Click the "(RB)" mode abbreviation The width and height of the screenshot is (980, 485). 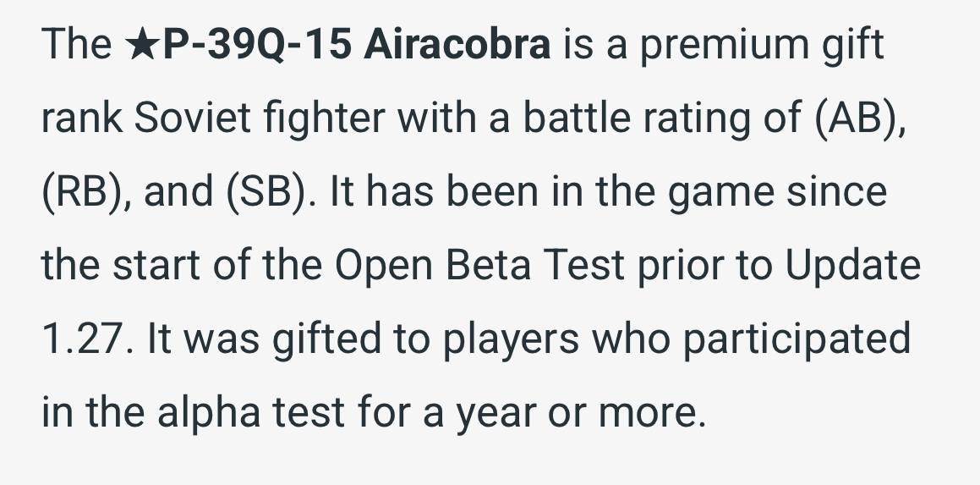(x=86, y=192)
